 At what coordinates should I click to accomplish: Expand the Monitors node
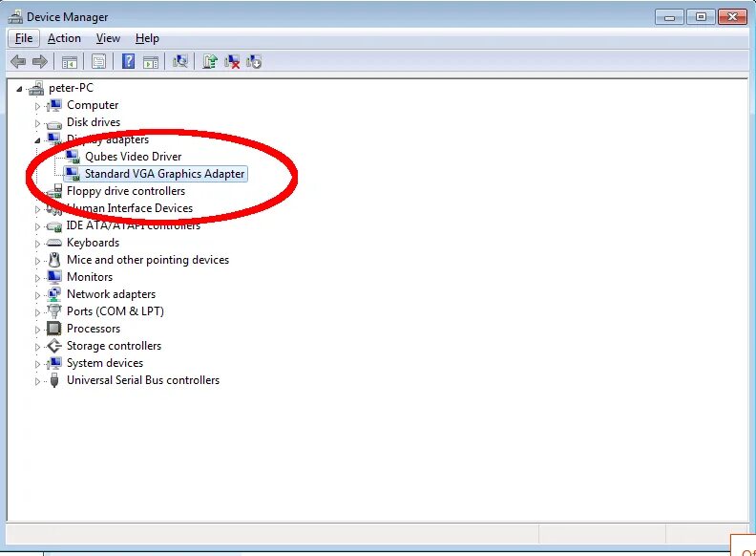tap(37, 277)
